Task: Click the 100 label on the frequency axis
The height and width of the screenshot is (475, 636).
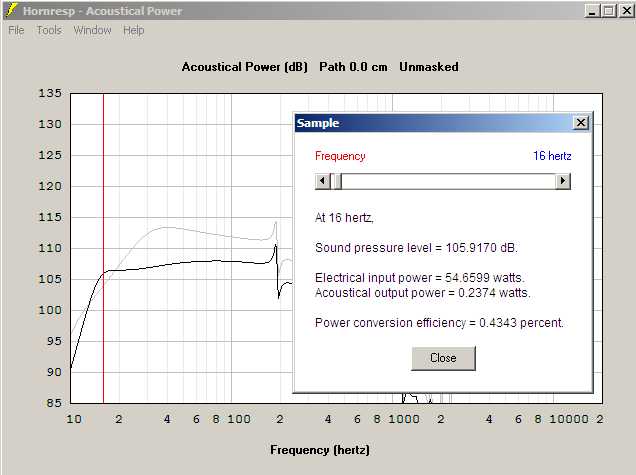Action: [238, 419]
